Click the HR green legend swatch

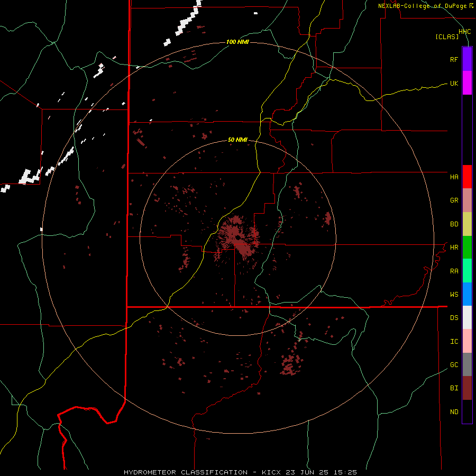467,247
